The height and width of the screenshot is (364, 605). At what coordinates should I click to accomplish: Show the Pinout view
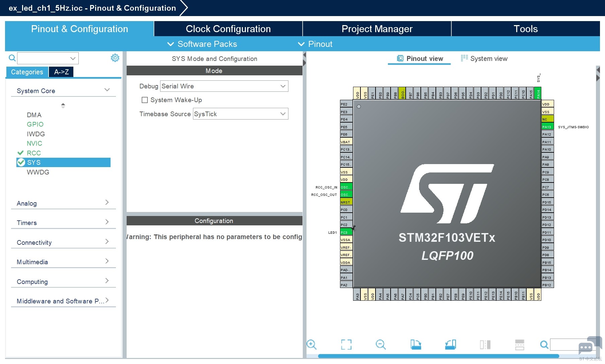point(420,59)
